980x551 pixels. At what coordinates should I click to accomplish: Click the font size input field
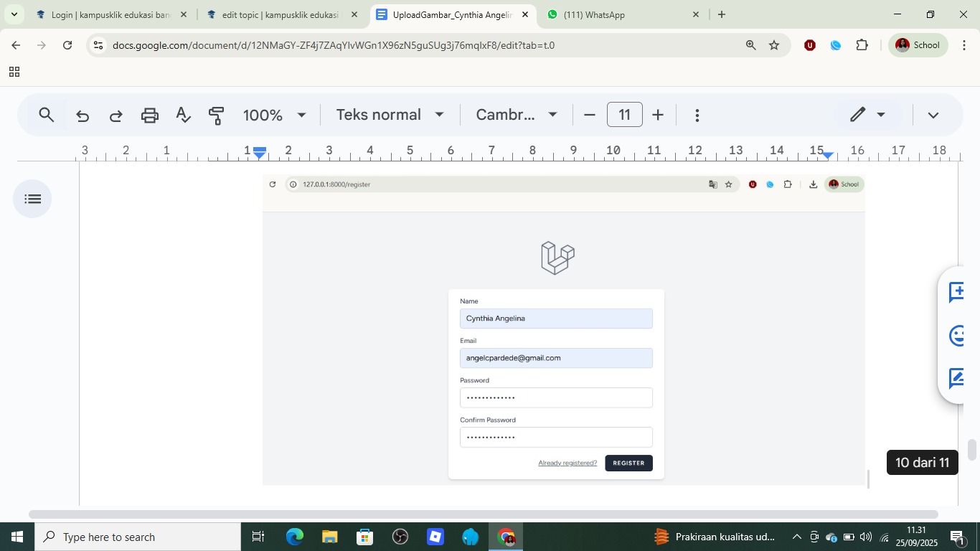[624, 115]
